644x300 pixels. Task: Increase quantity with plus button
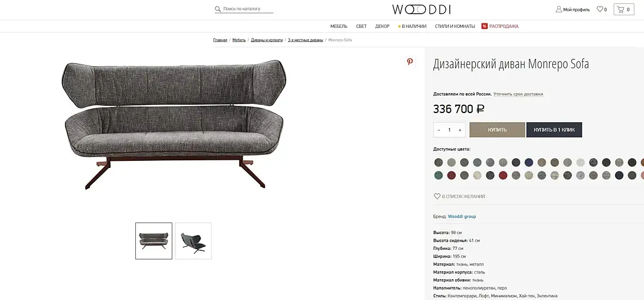click(460, 130)
